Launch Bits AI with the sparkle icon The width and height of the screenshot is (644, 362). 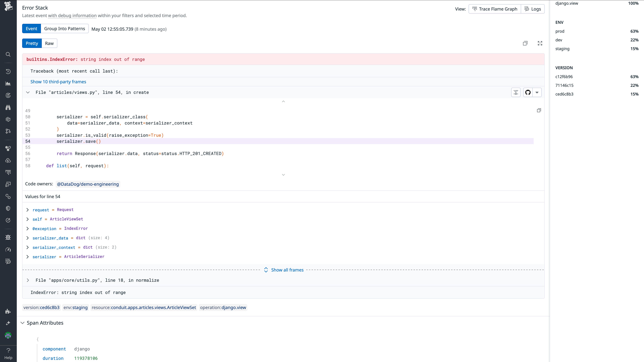click(x=8, y=323)
